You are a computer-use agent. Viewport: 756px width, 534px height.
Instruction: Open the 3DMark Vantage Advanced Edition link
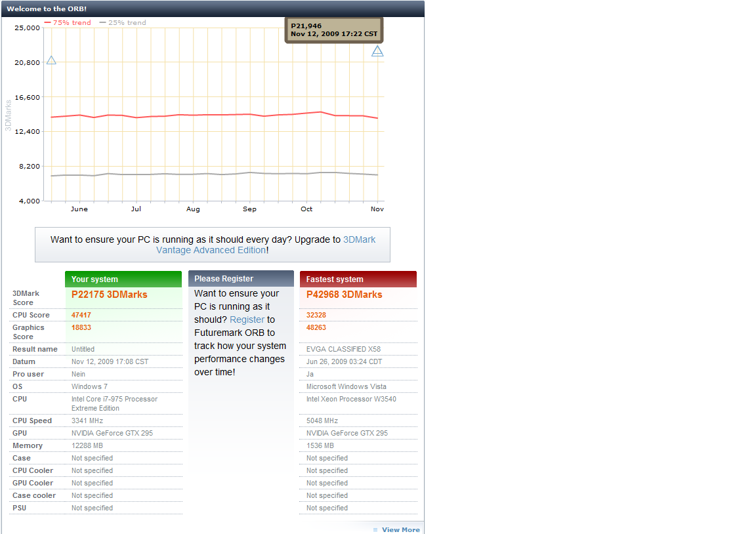pos(266,245)
